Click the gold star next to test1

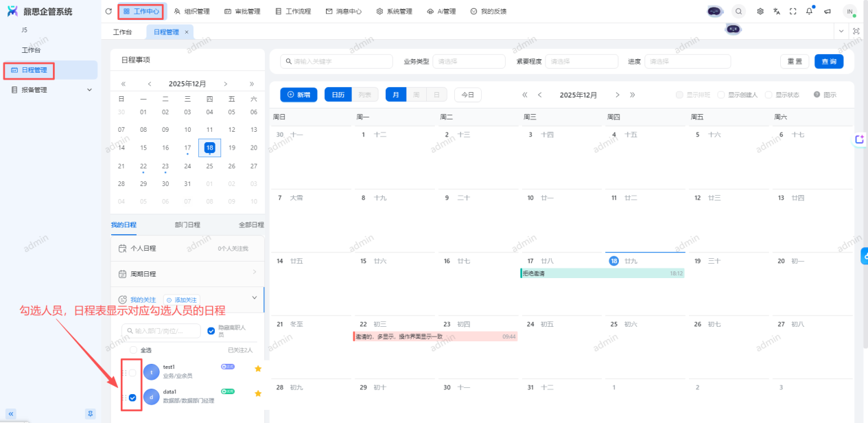(258, 369)
